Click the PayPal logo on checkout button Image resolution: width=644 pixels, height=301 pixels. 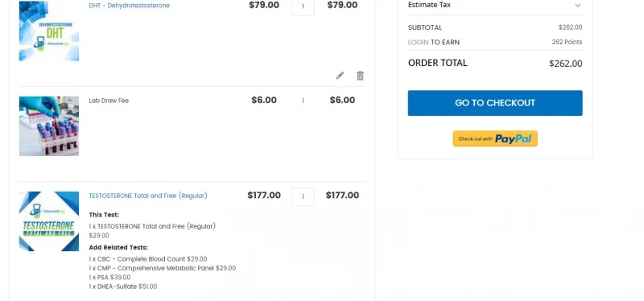[x=513, y=138]
